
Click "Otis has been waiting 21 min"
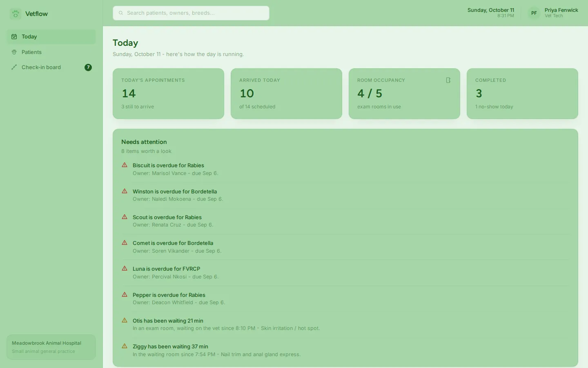pos(168,321)
